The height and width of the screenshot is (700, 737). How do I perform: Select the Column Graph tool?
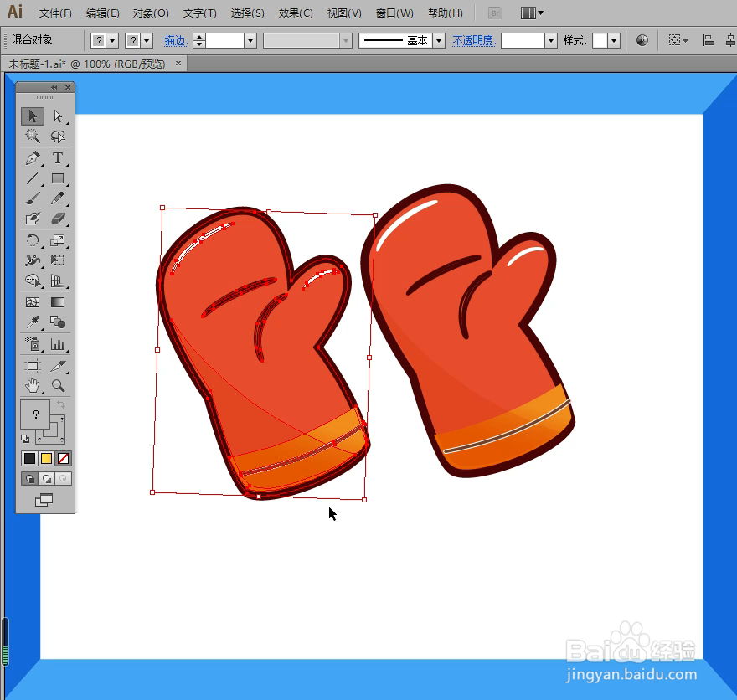(x=58, y=344)
